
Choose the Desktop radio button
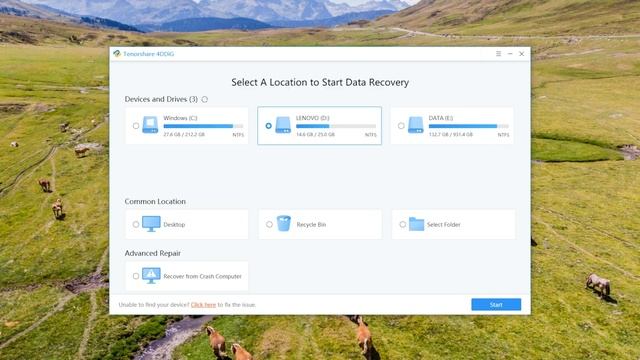click(x=136, y=224)
